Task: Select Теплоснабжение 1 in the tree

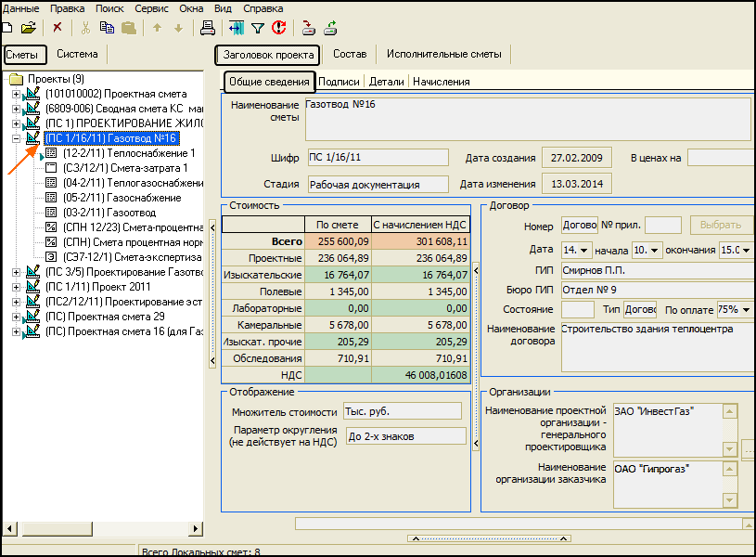Action: point(129,153)
